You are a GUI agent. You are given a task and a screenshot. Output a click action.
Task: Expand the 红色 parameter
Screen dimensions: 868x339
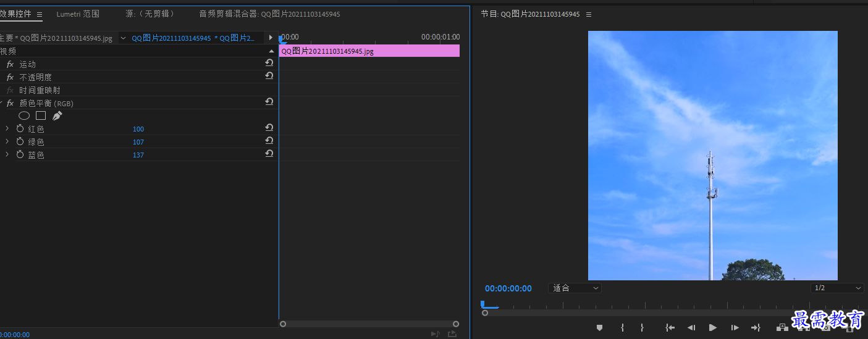[x=7, y=128]
